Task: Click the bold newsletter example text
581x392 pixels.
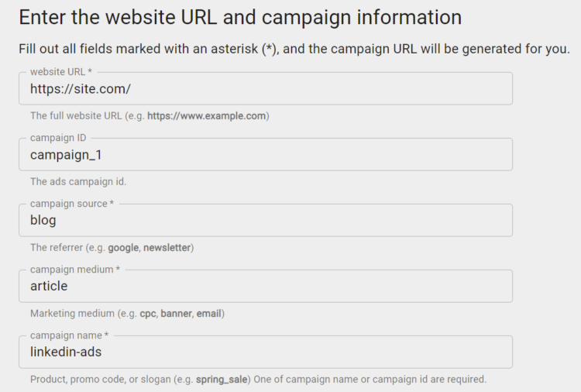Action: [166, 248]
